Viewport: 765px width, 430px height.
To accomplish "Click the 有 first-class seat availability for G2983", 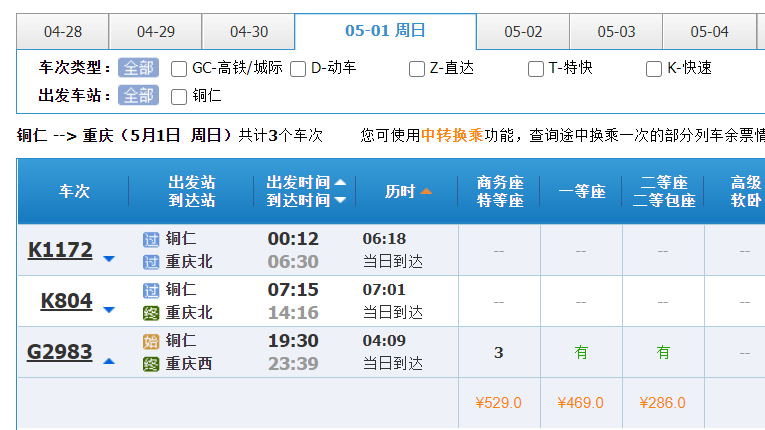I will tap(581, 353).
